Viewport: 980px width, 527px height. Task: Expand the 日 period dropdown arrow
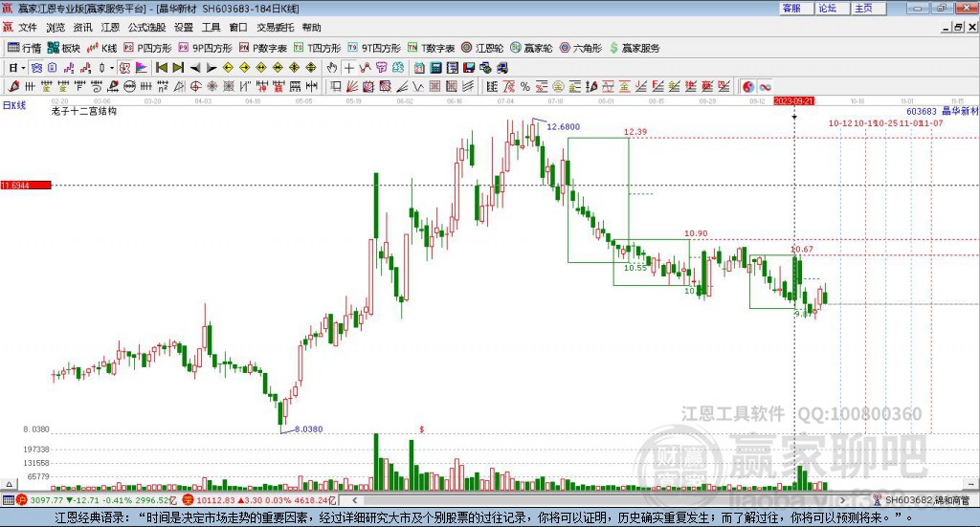coord(23,68)
